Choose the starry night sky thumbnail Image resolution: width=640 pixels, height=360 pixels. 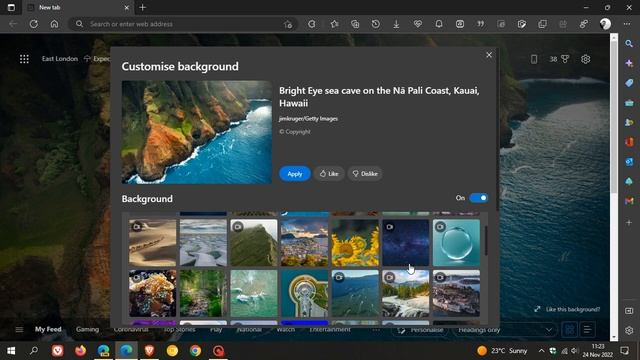click(406, 243)
